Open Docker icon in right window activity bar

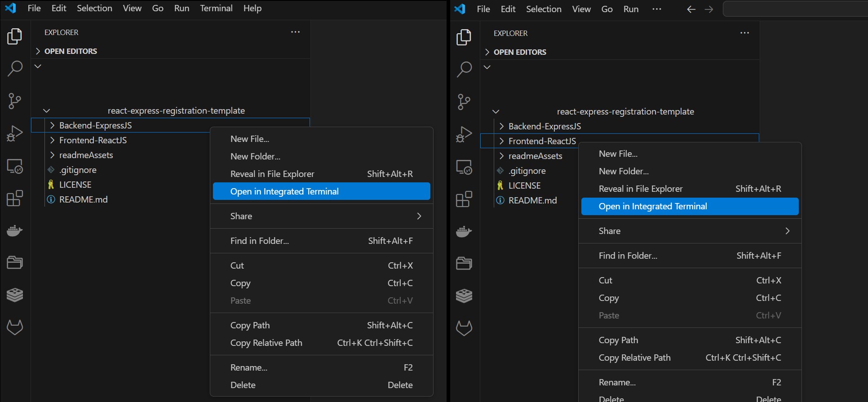point(464,231)
